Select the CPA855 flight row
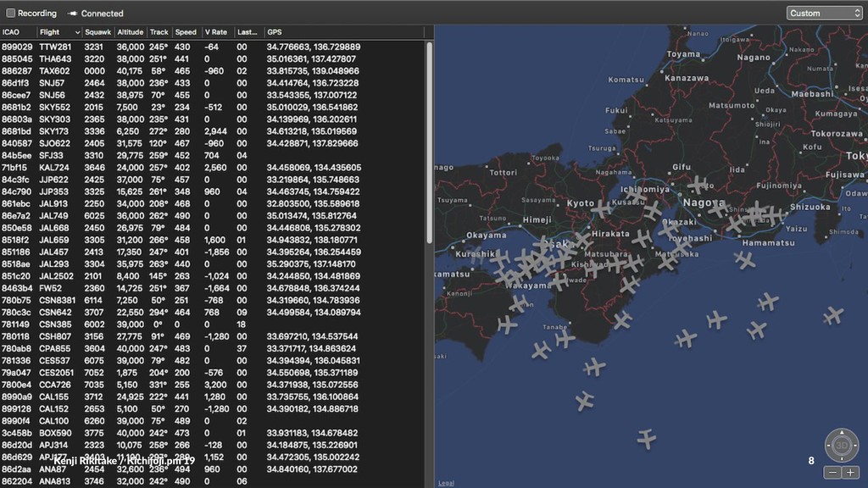868x488 pixels. [213, 348]
